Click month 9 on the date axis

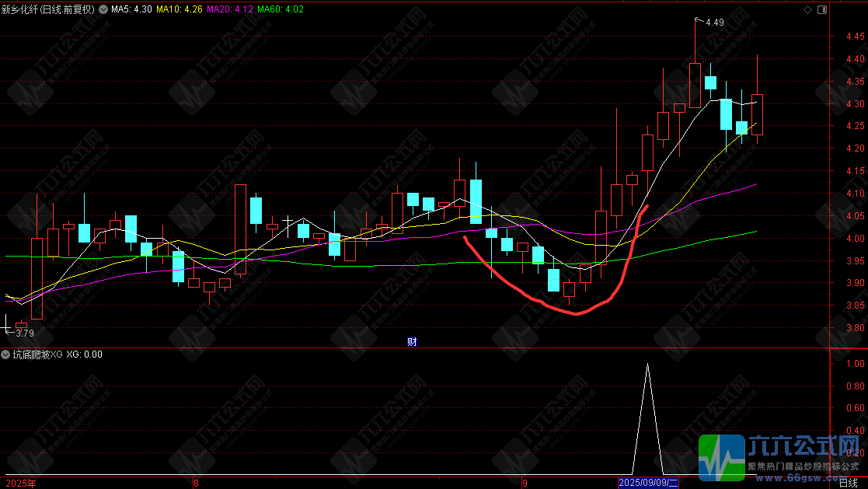[x=525, y=484]
